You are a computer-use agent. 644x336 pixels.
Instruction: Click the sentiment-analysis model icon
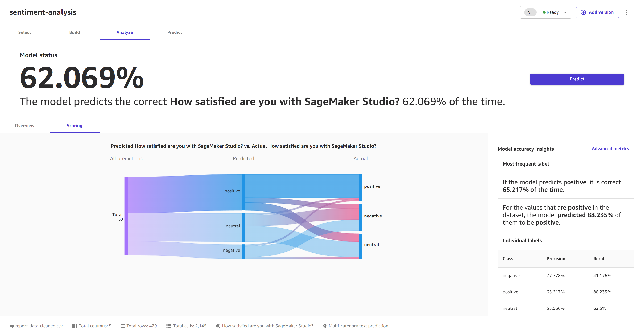coord(43,12)
